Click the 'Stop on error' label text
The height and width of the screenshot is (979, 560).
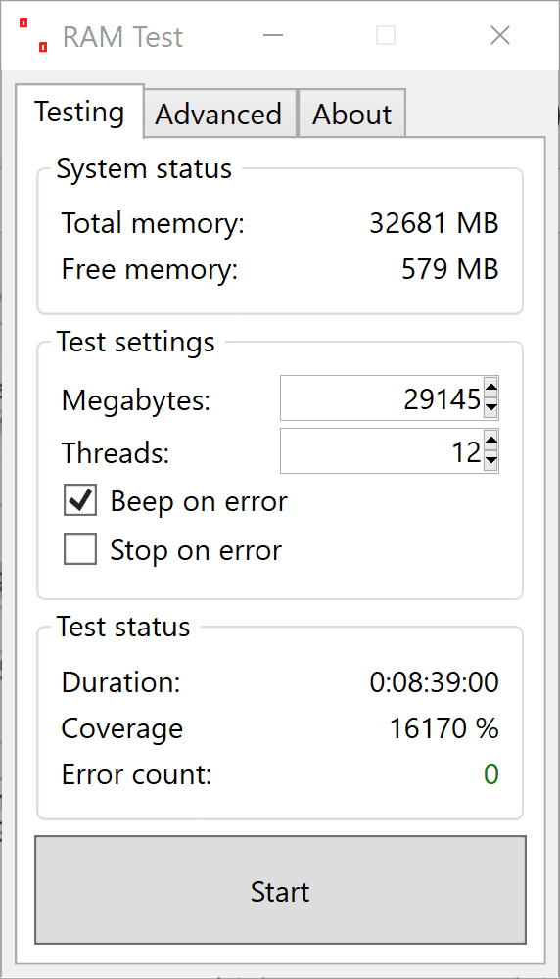point(196,550)
